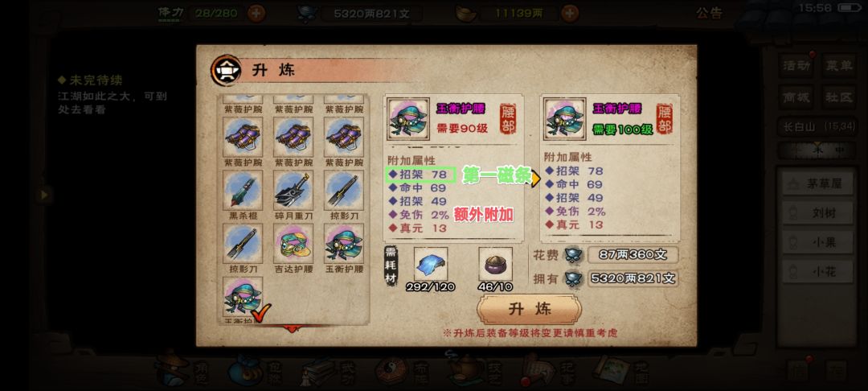Select the 吉达护腰 belt item
The image size is (868, 391).
click(293, 243)
